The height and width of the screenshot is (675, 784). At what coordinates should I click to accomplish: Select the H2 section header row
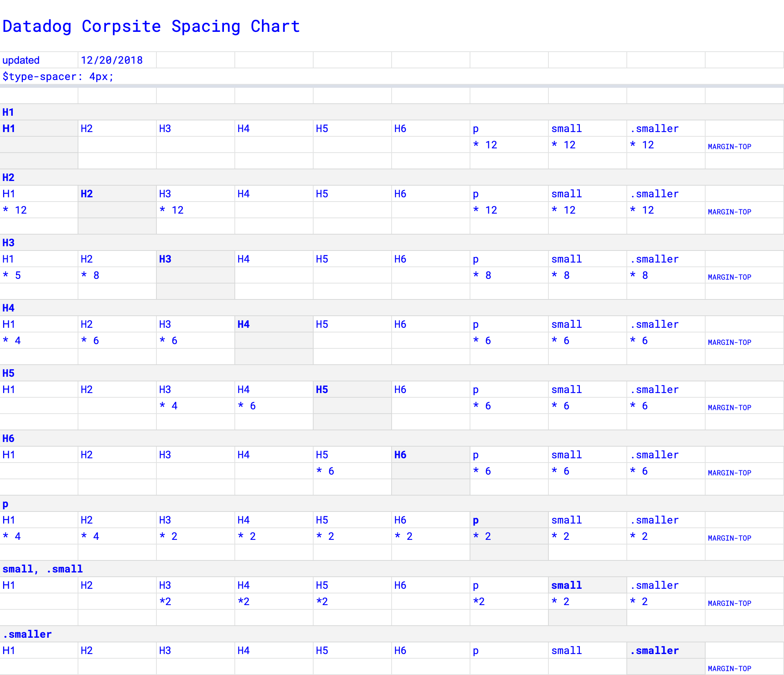point(392,177)
